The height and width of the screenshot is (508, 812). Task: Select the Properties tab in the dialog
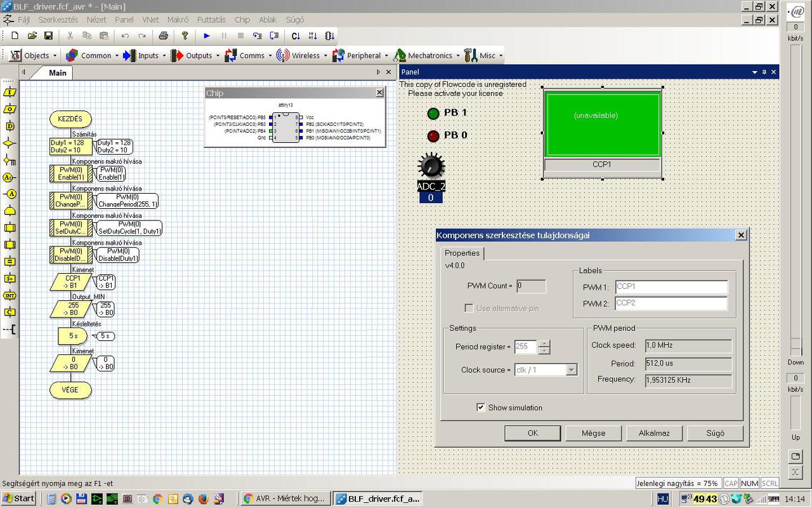tap(462, 253)
